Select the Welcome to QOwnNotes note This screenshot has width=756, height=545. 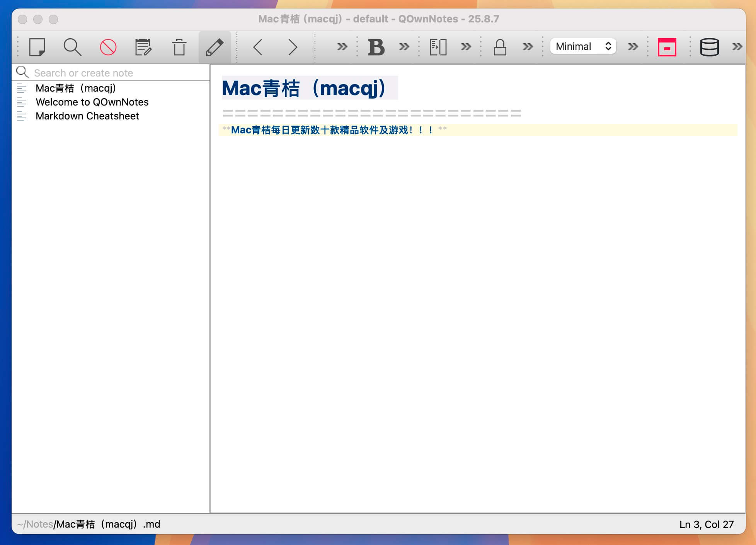pyautogui.click(x=92, y=102)
